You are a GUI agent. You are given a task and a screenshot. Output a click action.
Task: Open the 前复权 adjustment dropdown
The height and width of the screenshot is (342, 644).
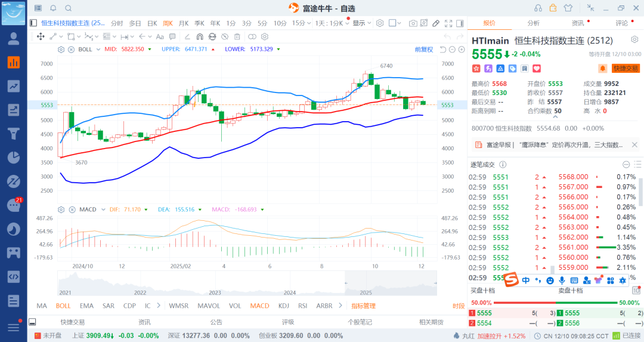pos(424,50)
